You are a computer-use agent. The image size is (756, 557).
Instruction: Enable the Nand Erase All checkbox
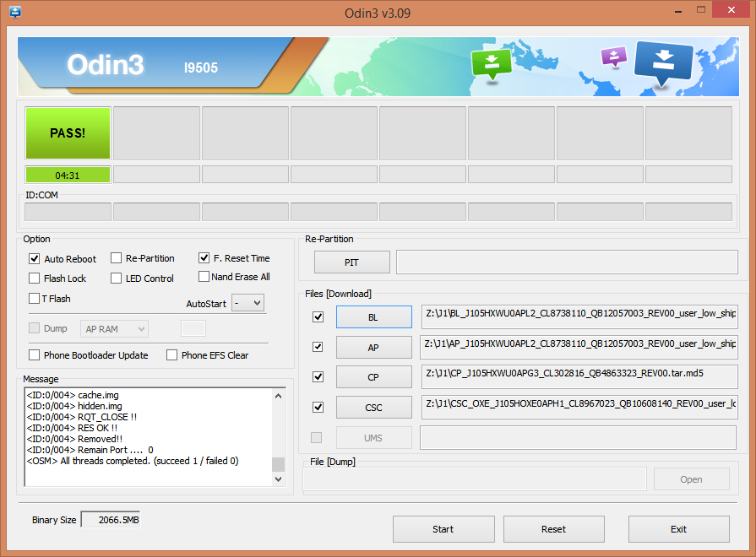pyautogui.click(x=204, y=277)
